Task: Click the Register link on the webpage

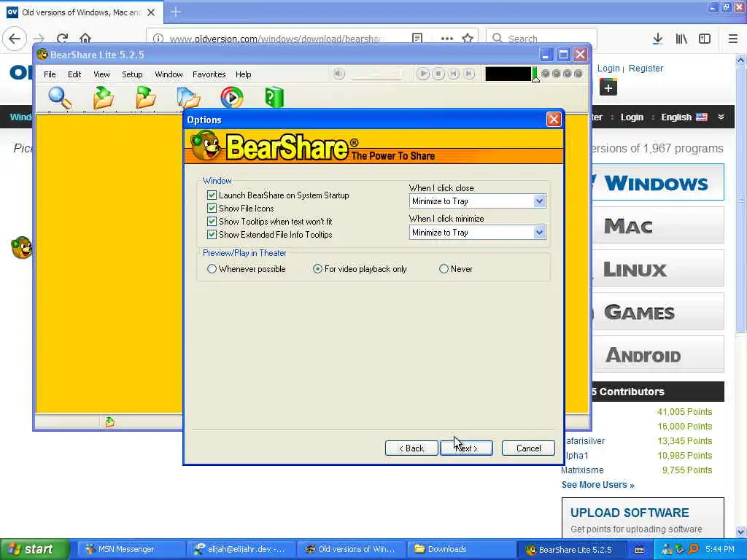Action: (x=646, y=68)
